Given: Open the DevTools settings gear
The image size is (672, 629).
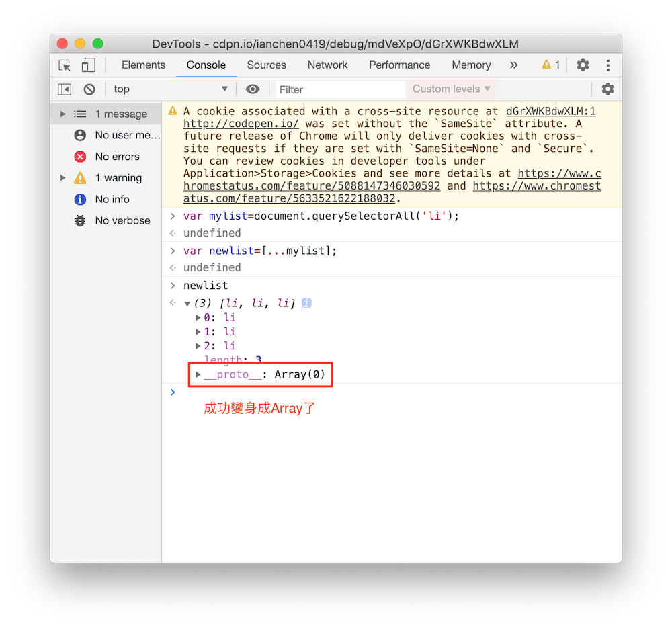Looking at the screenshot, I should click(583, 65).
